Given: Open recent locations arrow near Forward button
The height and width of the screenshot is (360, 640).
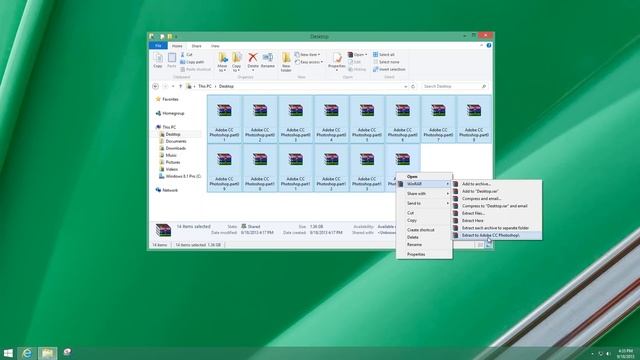Looking at the screenshot, I should [x=173, y=87].
